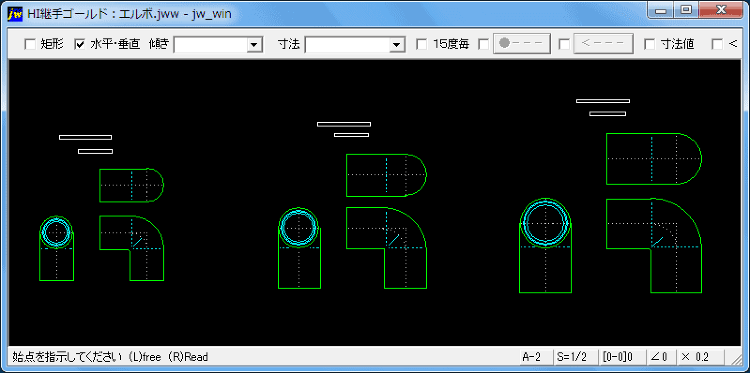Click the S=1/2 scale button
The width and height of the screenshot is (750, 373).
click(576, 357)
